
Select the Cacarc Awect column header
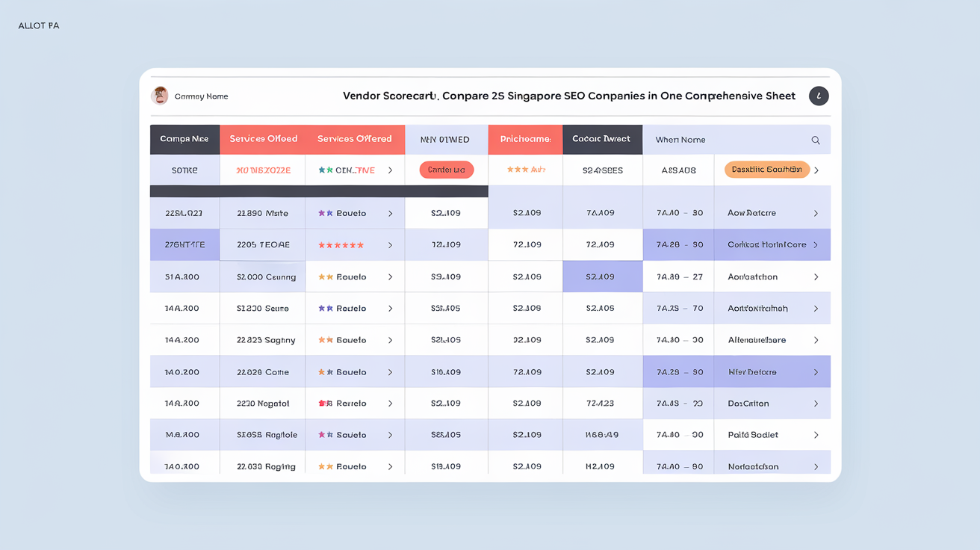point(602,139)
